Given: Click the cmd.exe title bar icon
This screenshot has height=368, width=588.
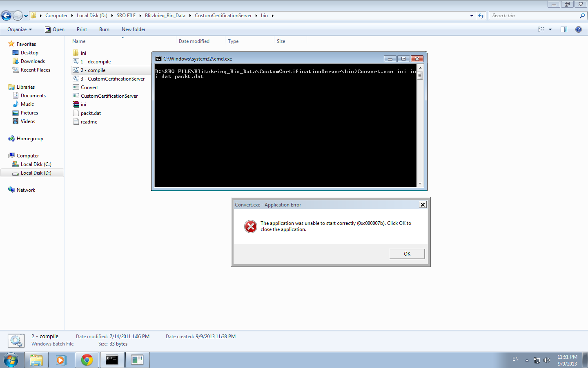Looking at the screenshot, I should (158, 59).
